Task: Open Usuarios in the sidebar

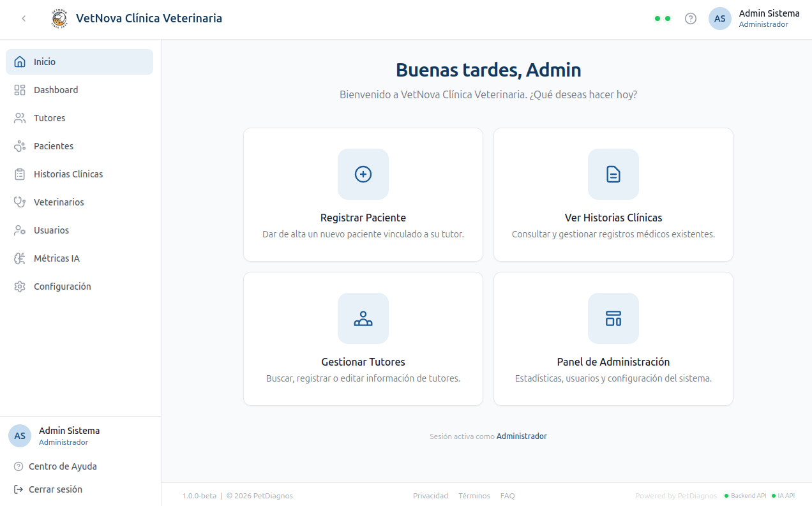Action: coord(79,230)
